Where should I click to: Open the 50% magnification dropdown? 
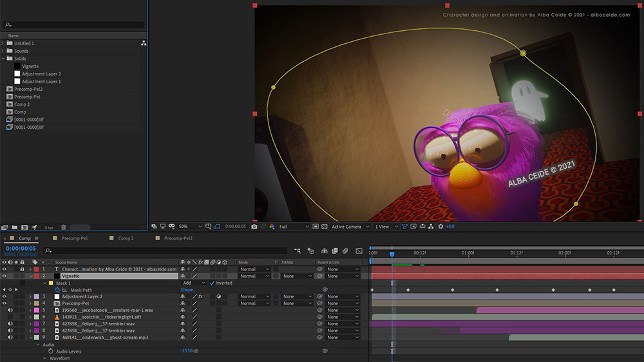[190, 226]
